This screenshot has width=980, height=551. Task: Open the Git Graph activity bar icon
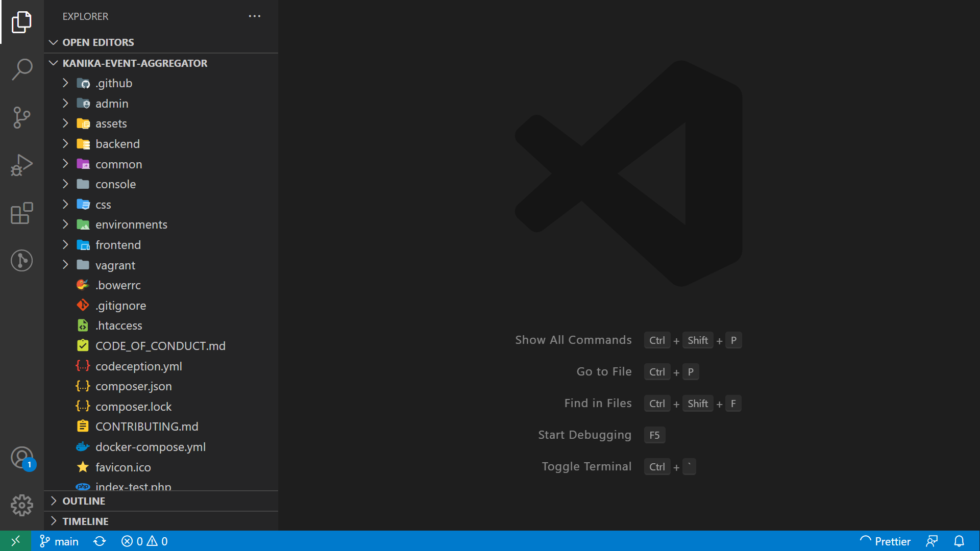click(x=21, y=261)
